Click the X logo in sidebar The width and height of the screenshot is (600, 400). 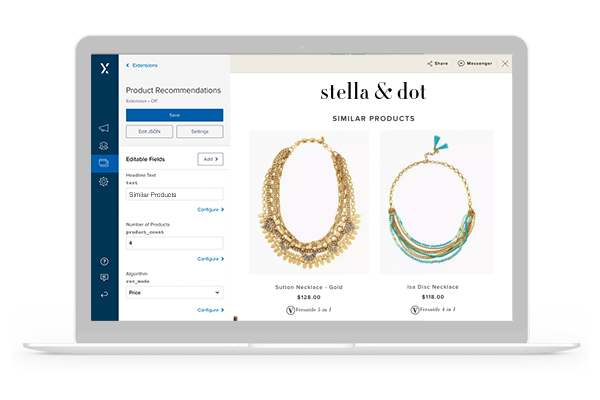tap(104, 69)
